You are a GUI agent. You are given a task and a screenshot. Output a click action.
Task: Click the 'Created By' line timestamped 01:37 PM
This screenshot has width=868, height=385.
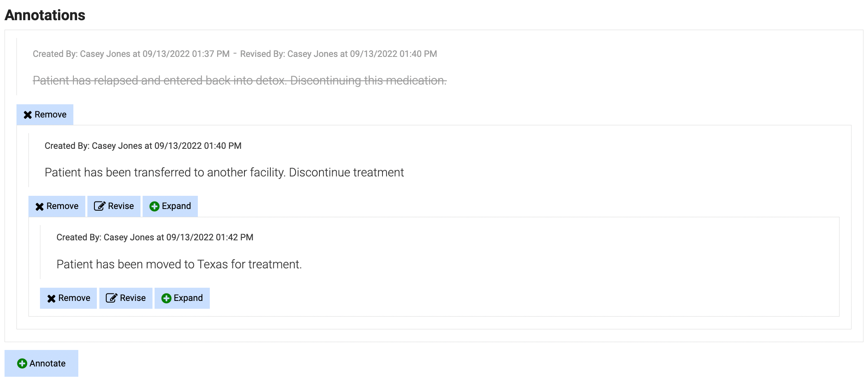point(131,54)
